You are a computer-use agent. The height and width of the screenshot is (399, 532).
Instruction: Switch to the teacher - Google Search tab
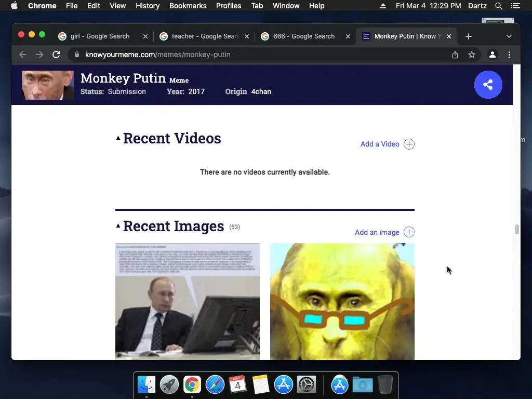point(205,36)
